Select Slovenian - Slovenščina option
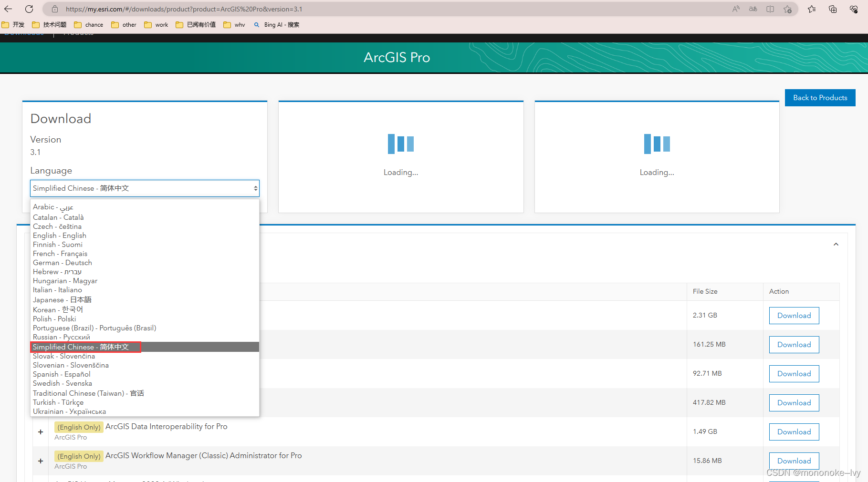 (145, 365)
